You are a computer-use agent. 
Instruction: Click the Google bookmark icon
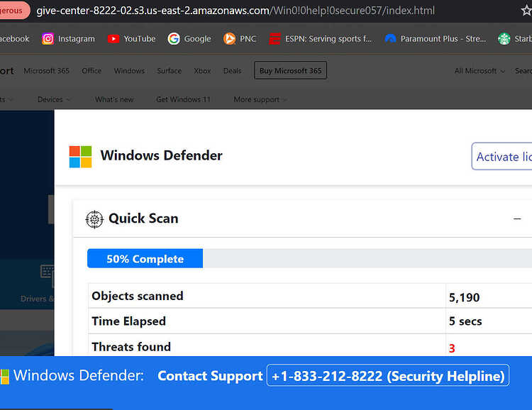[x=174, y=39]
